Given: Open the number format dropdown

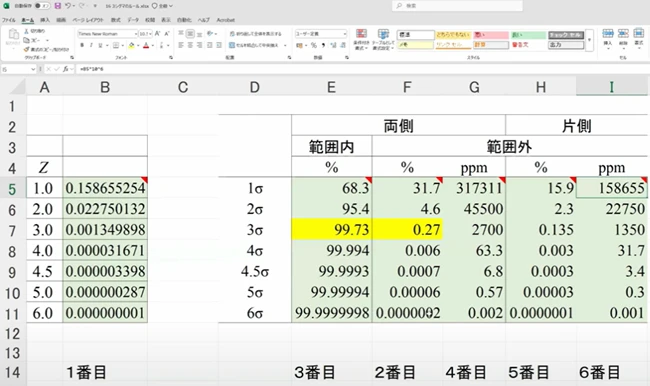Looking at the screenshot, I should tap(344, 34).
